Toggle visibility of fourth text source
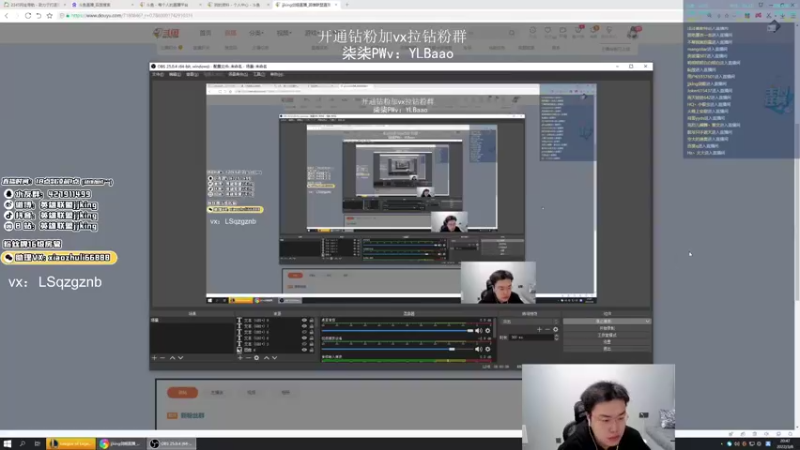 click(305, 338)
